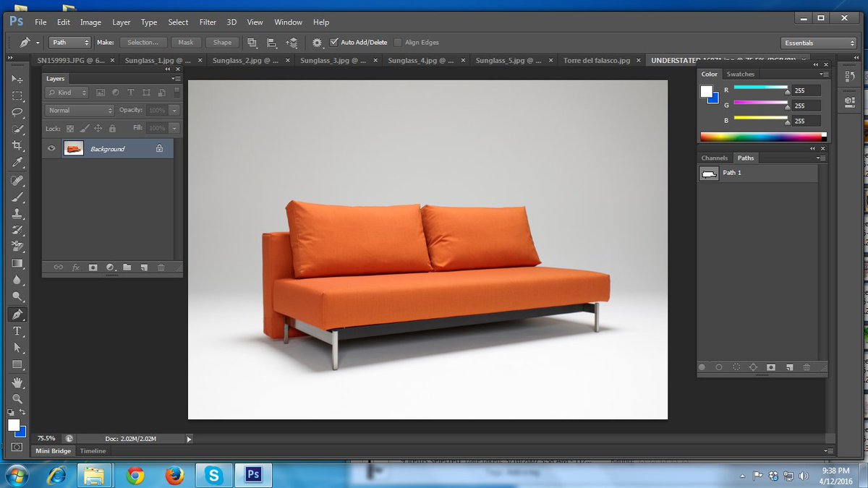Create new group folder in Layers panel
Image resolution: width=868 pixels, height=488 pixels.
(x=127, y=267)
